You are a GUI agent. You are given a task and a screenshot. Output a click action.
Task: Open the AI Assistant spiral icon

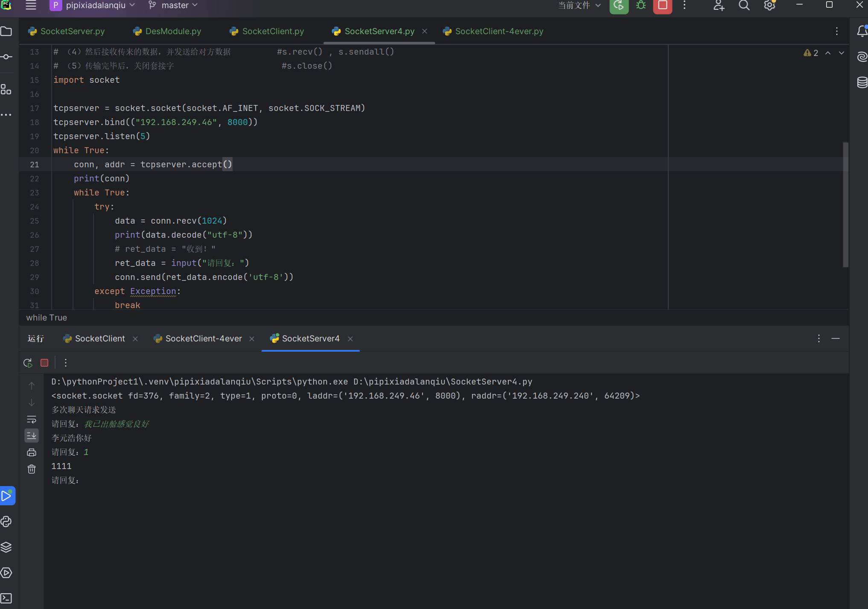pos(862,57)
